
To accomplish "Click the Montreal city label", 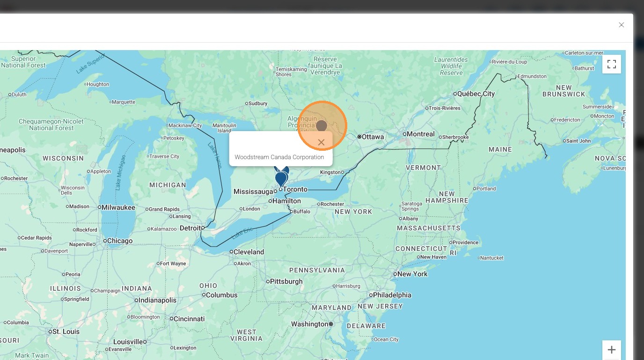I will (421, 134).
